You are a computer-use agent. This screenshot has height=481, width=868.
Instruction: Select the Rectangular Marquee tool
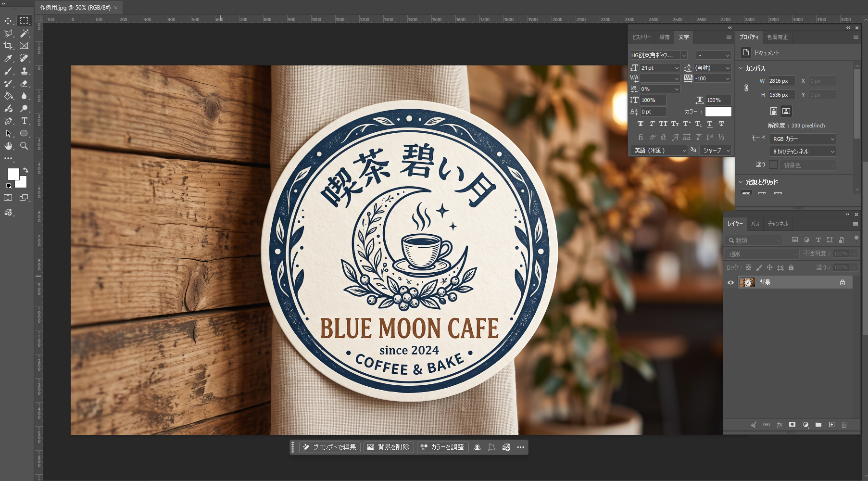coord(24,21)
